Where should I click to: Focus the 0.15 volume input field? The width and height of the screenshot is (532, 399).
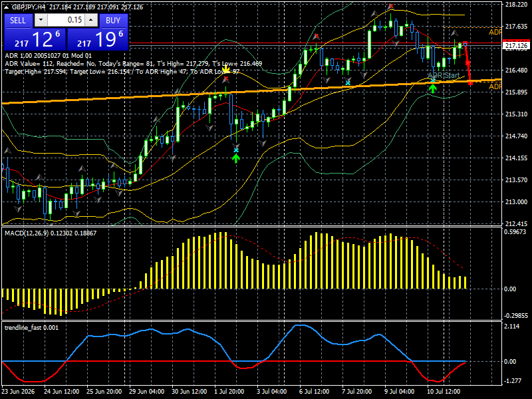click(x=66, y=21)
